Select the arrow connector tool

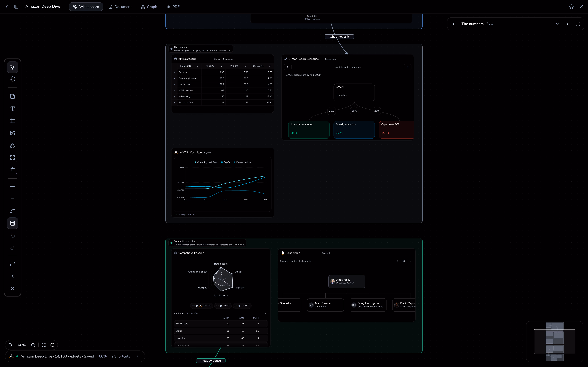click(13, 187)
